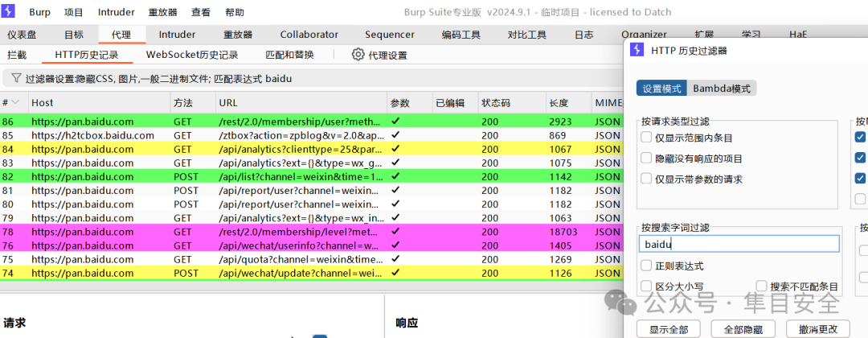Sort by the 长度 column header

(568, 102)
